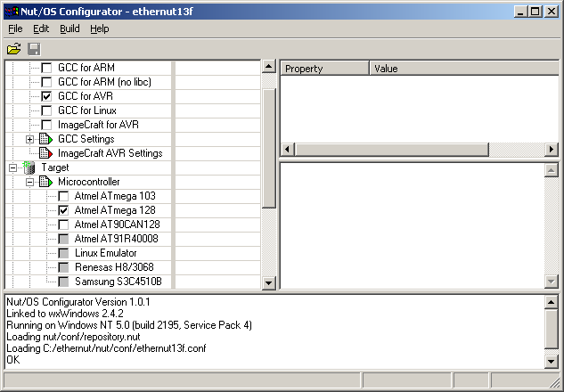Tick the ImageCraft for AVR checkbox
The height and width of the screenshot is (392, 564).
46,125
